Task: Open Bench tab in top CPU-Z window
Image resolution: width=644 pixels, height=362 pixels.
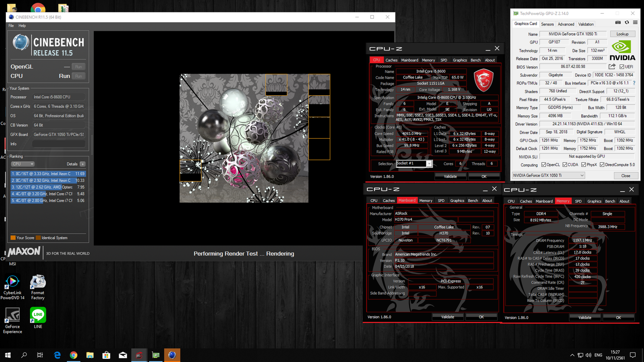Action: pos(475,60)
